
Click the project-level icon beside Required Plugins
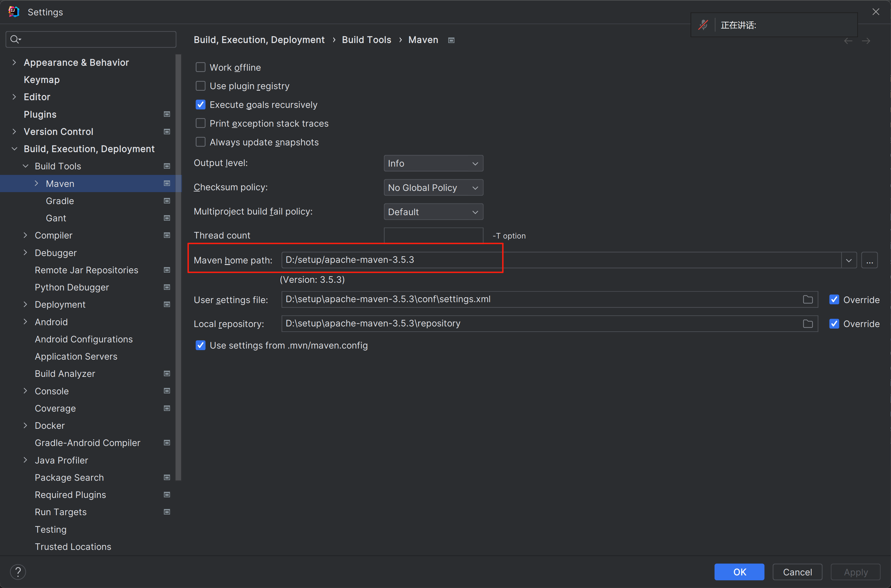click(x=167, y=495)
